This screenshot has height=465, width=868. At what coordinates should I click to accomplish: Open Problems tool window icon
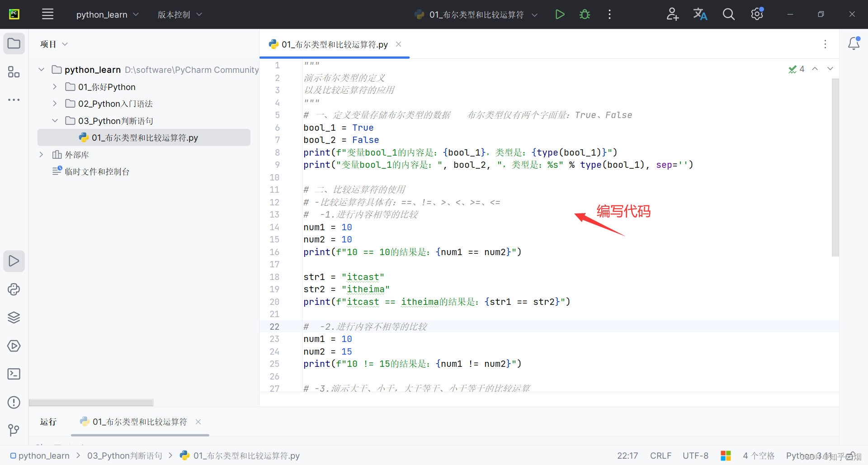14,402
